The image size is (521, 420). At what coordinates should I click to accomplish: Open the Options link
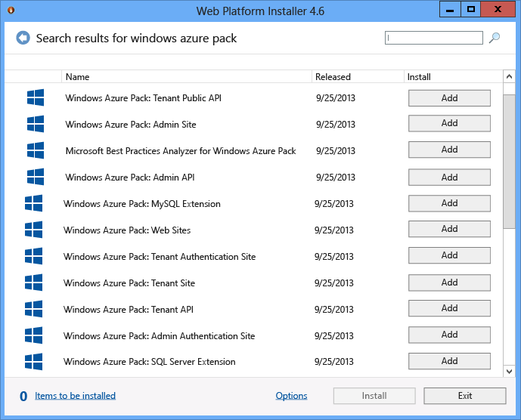(x=291, y=396)
